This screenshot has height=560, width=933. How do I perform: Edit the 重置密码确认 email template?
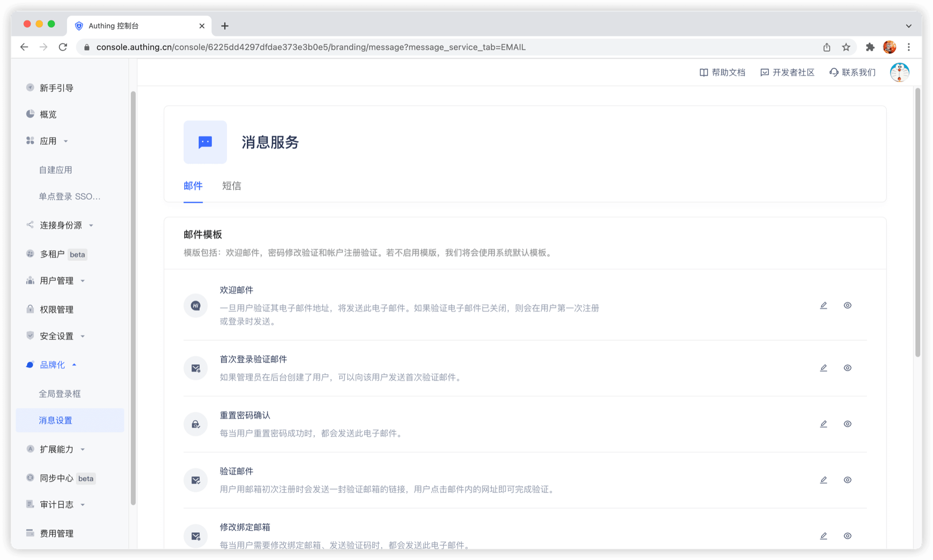point(823,424)
